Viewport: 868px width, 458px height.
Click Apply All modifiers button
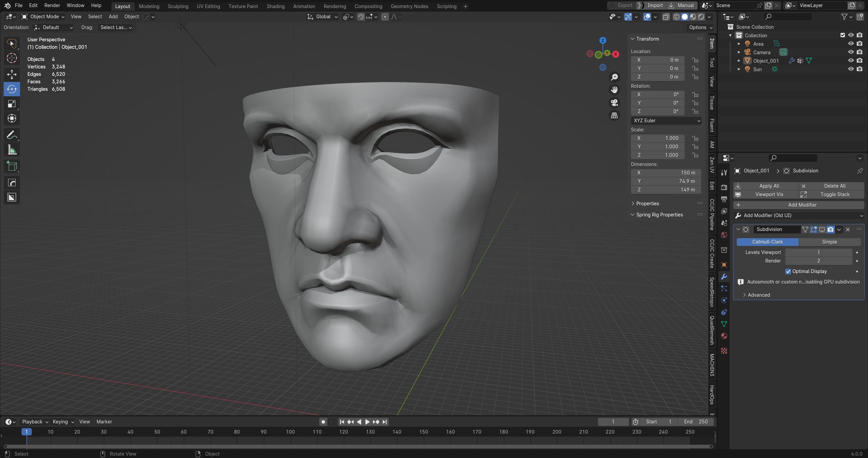pyautogui.click(x=766, y=186)
